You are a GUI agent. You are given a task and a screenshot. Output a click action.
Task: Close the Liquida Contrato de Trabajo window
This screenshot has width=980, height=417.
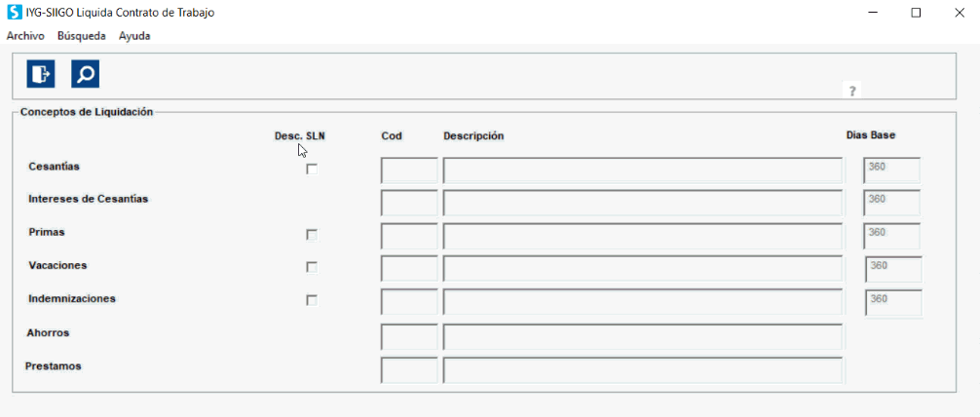[960, 13]
